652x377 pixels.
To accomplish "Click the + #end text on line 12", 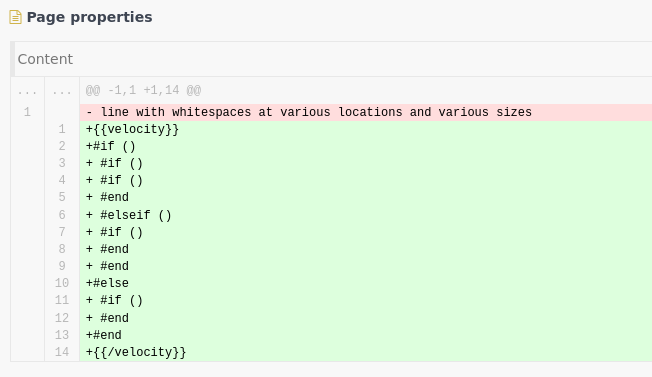I will pyautogui.click(x=107, y=318).
